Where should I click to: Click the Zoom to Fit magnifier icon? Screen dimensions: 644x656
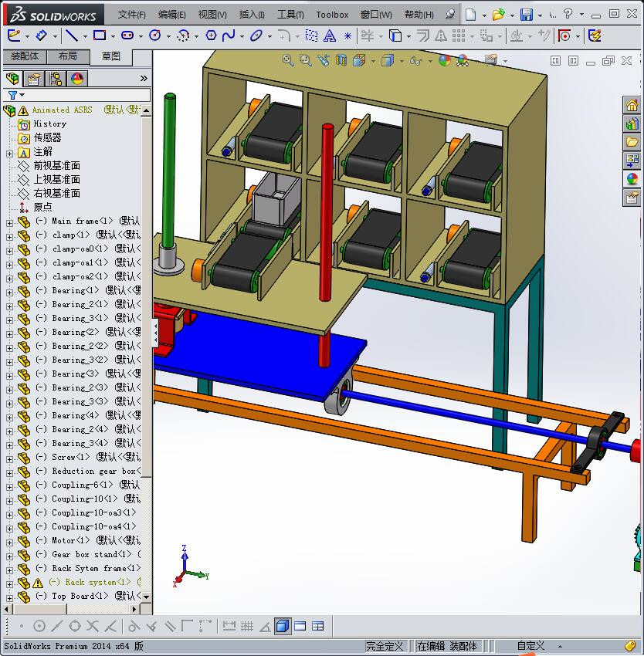click(288, 60)
